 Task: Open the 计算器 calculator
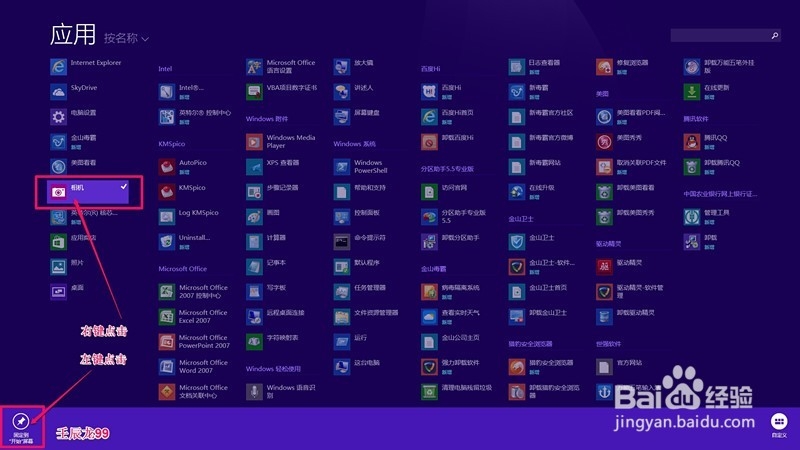[266, 241]
